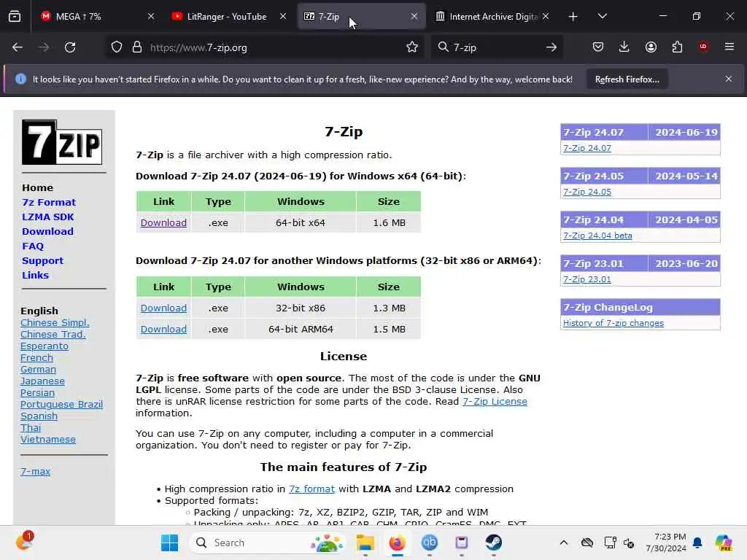Download the 64-bit ARM64 .exe

point(163,329)
